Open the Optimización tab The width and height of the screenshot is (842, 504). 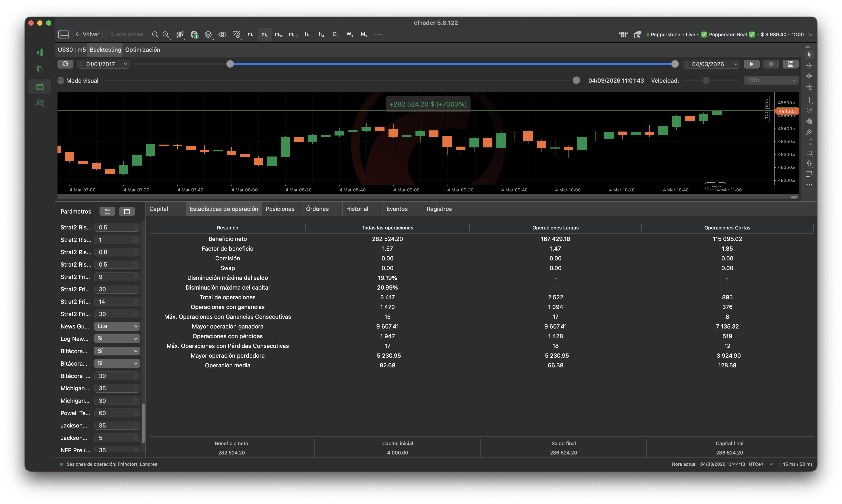[x=142, y=50]
